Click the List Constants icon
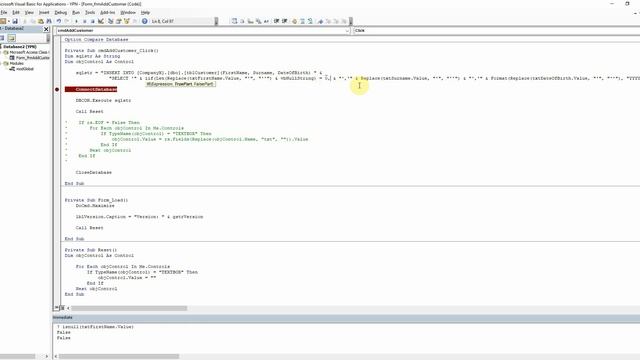 coord(242,21)
